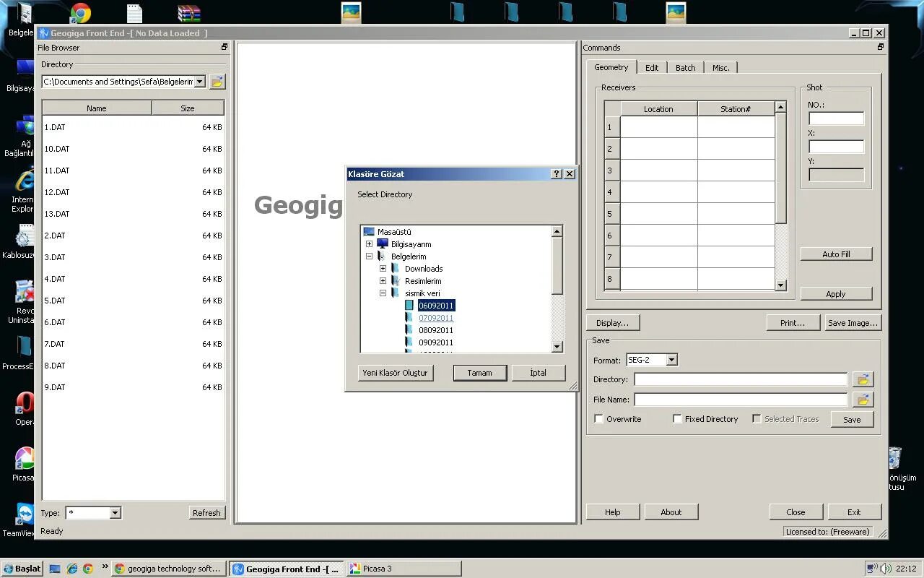Click the File Name text field
The height and width of the screenshot is (578, 924).
[741, 400]
